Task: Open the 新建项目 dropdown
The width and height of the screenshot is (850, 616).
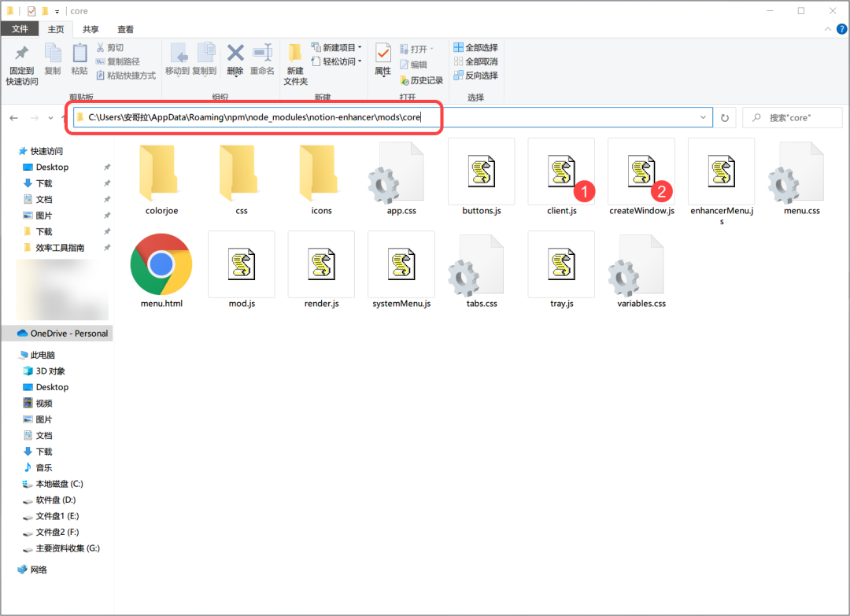Action: 337,48
